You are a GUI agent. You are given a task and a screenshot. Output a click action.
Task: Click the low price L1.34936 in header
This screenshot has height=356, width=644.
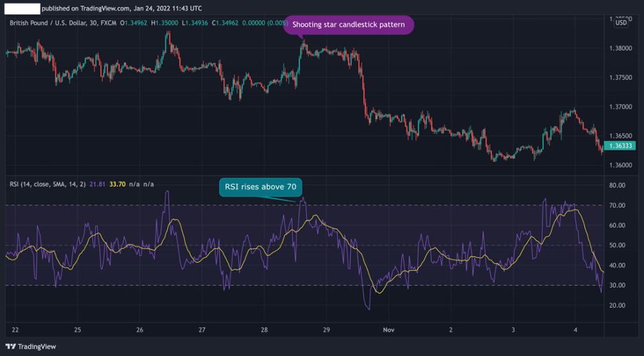click(194, 23)
